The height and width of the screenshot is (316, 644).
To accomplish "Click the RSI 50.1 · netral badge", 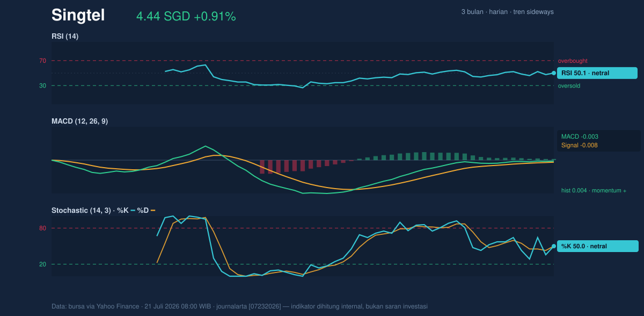I will pos(597,73).
